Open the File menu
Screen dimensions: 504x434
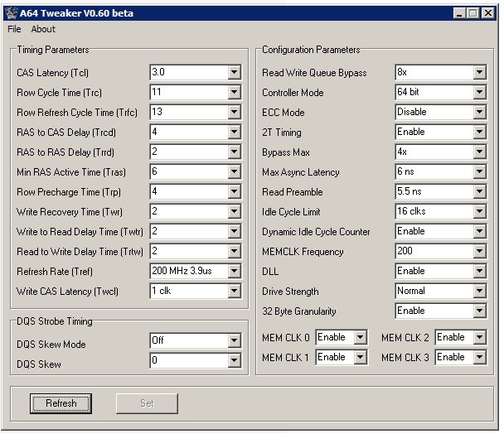pyautogui.click(x=14, y=29)
